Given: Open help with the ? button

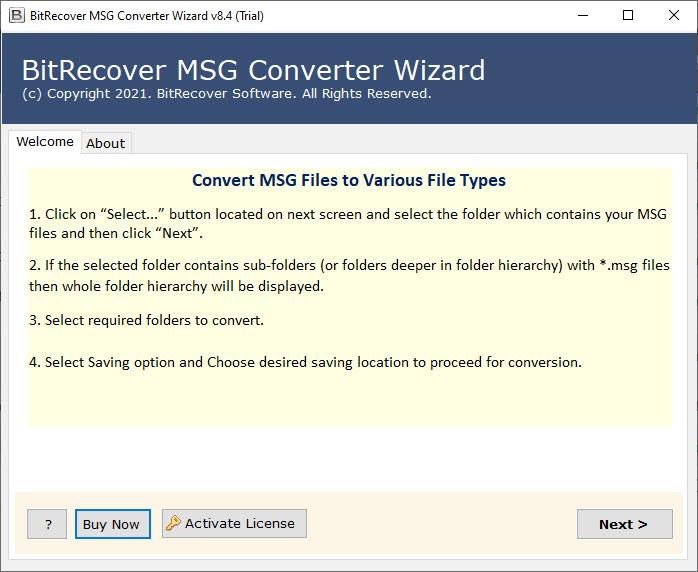Looking at the screenshot, I should point(47,524).
